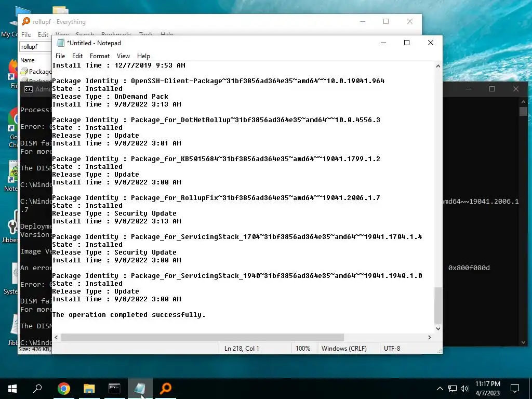Click 'Install Time : 12/7/2019 9:53 AM' line
The width and height of the screenshot is (532, 399).
[119, 65]
